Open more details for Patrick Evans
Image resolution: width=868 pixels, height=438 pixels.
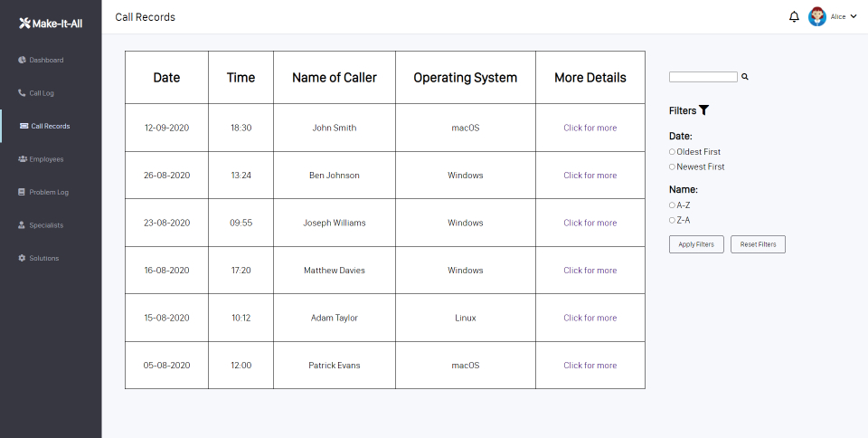[x=590, y=366]
